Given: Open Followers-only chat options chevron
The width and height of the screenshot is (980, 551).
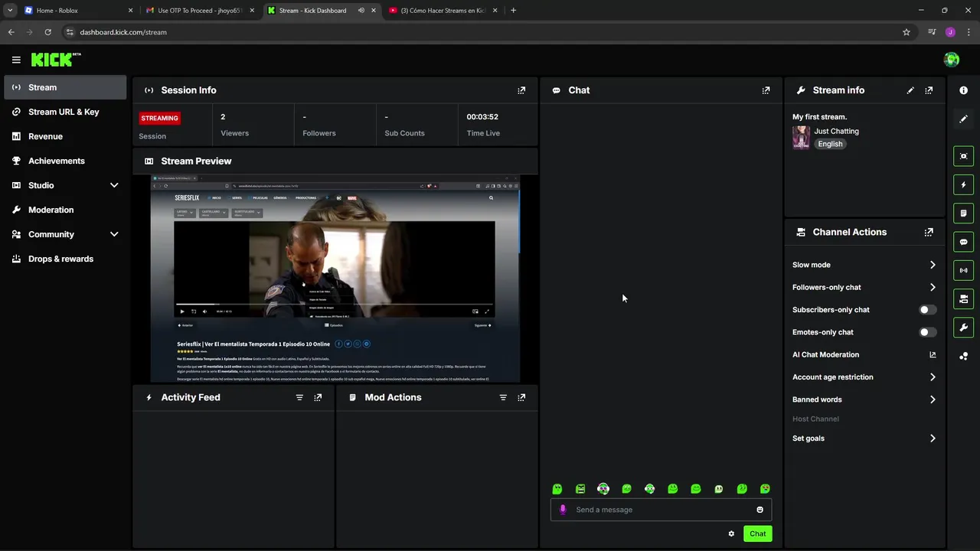Looking at the screenshot, I should pos(933,287).
